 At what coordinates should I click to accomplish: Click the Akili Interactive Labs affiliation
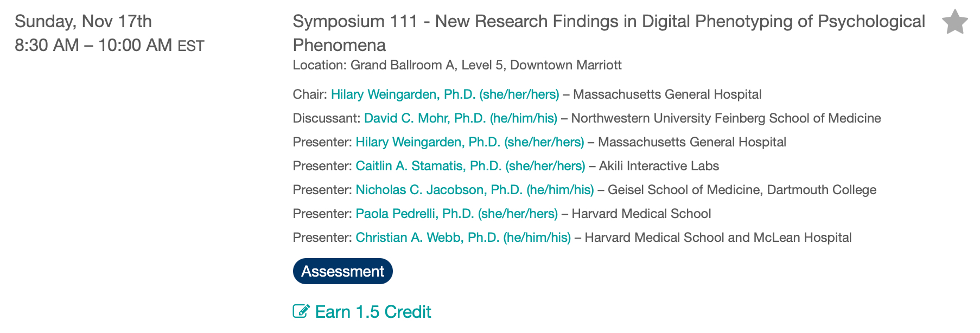[659, 166]
